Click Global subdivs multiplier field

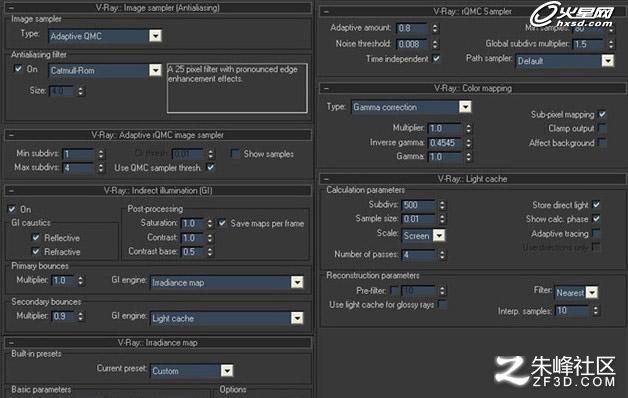pyautogui.click(x=589, y=44)
